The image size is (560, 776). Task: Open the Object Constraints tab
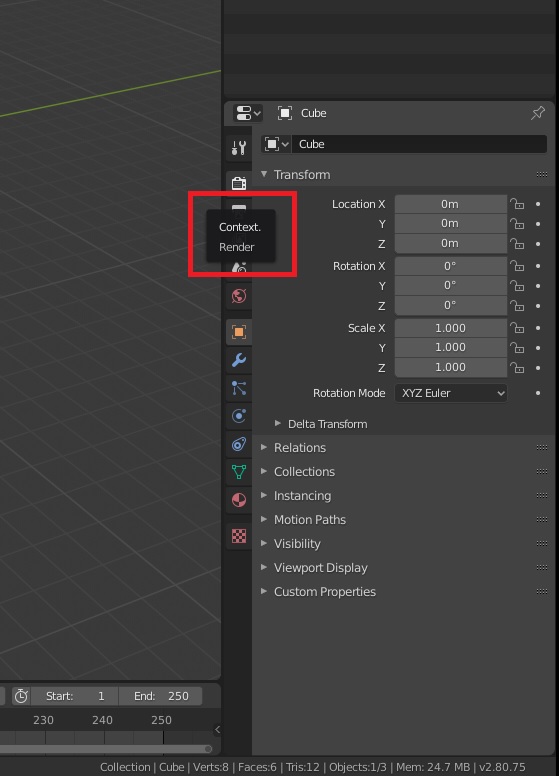click(x=239, y=444)
